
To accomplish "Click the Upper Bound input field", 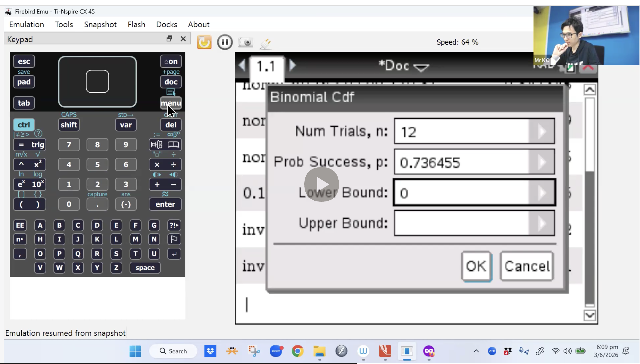I will pos(474,223).
